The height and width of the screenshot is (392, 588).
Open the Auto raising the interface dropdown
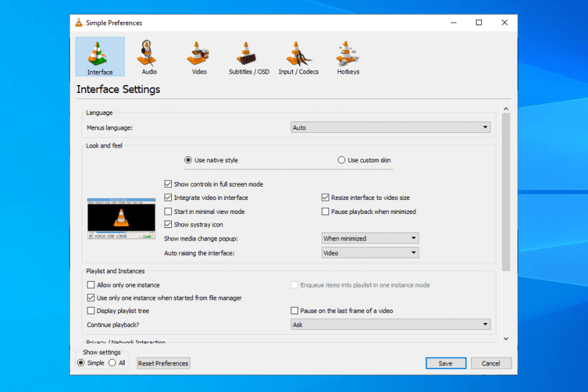coord(370,253)
